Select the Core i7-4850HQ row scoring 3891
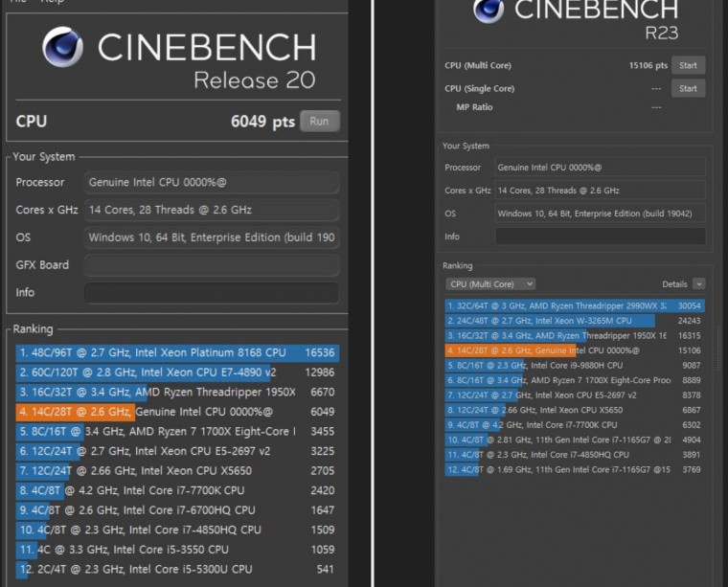This screenshot has height=587, width=728. pyautogui.click(x=575, y=454)
